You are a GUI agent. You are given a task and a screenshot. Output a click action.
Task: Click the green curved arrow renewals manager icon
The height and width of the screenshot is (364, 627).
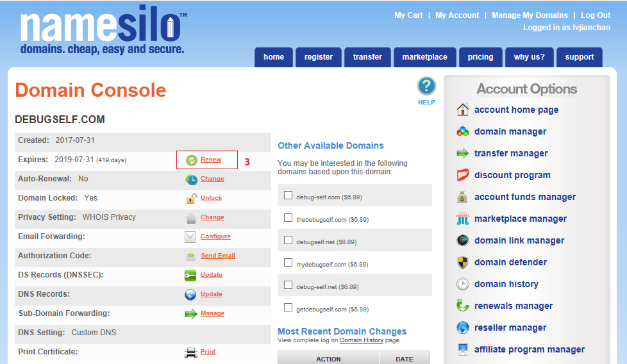point(463,306)
